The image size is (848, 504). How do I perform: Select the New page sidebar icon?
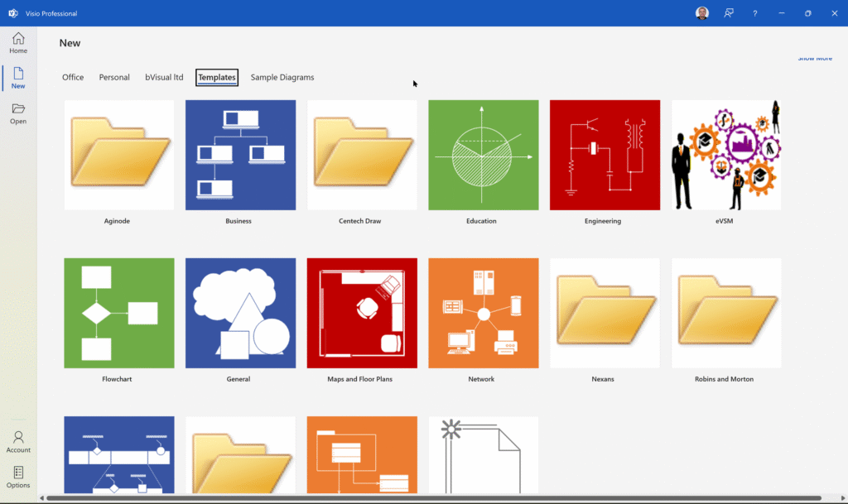tap(18, 79)
